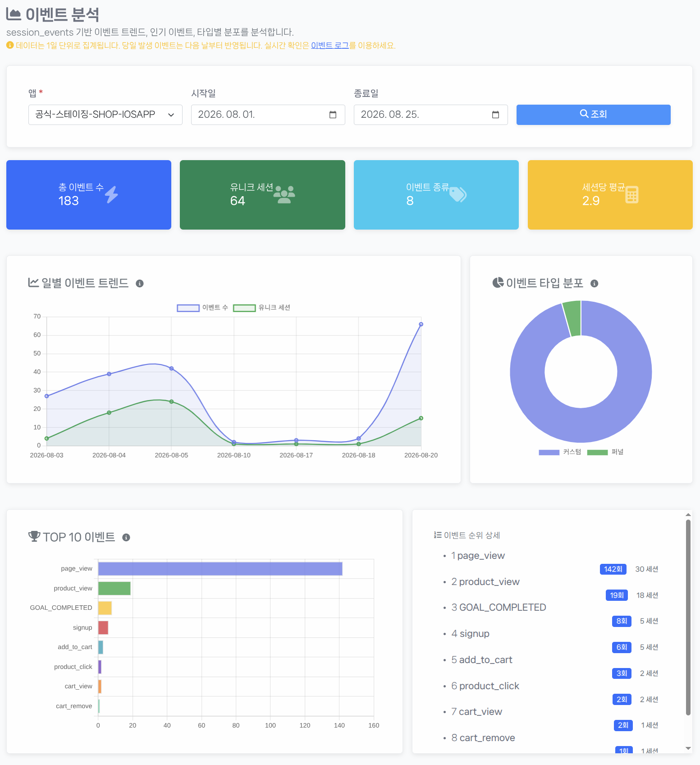This screenshot has height=765, width=700.
Task: Click the 142회 badge for page_view
Action: click(613, 569)
